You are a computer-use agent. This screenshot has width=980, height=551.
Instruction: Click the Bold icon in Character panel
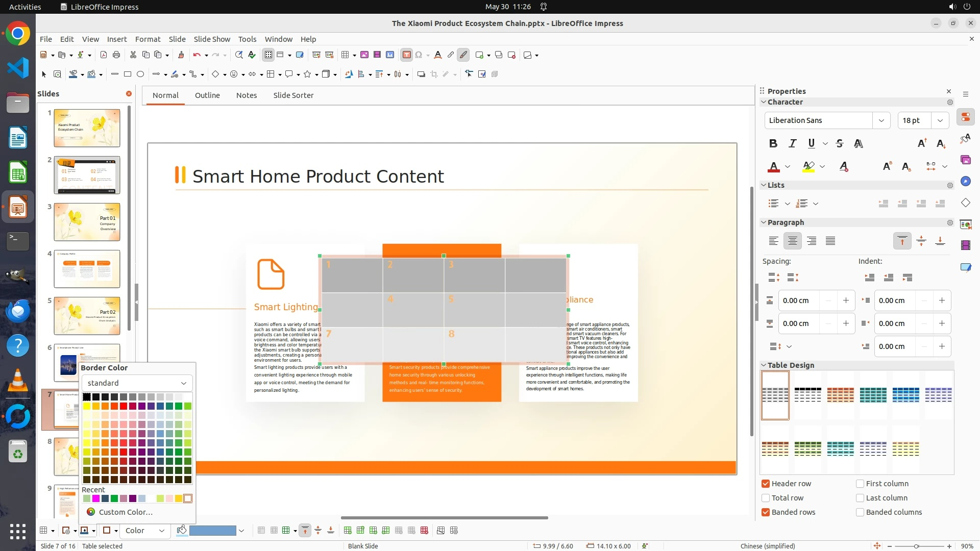[x=773, y=144]
